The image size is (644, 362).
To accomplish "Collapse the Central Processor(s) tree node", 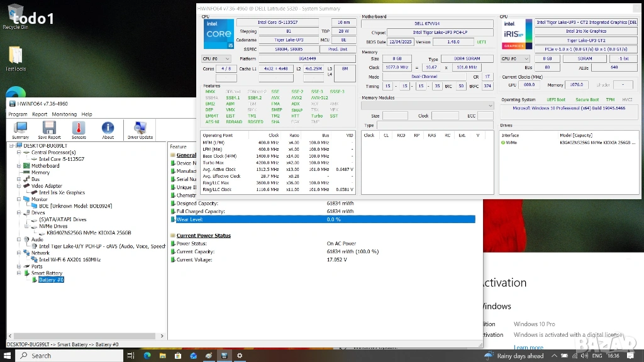I will [18, 152].
